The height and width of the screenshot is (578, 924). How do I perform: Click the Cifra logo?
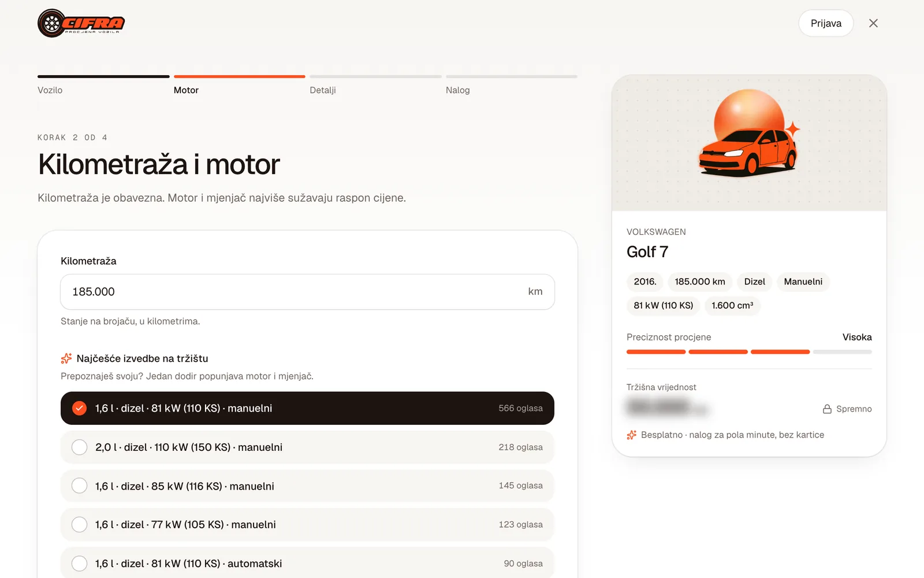[81, 23]
